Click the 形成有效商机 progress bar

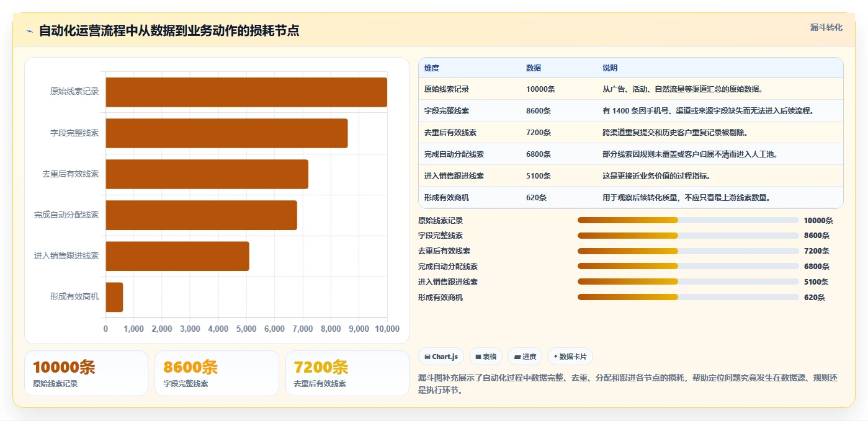pos(688,297)
